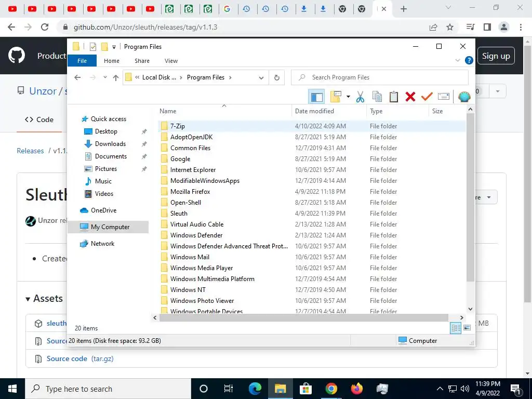Select Videos in navigation pane
532x399 pixels.
click(104, 194)
